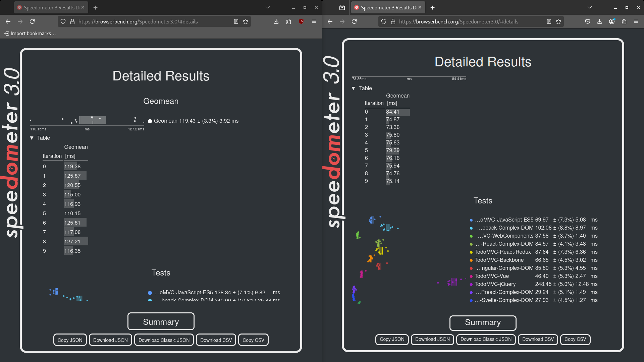Click 79.39 iteration value in right window
Screen dimensions: 644x362
click(393, 150)
